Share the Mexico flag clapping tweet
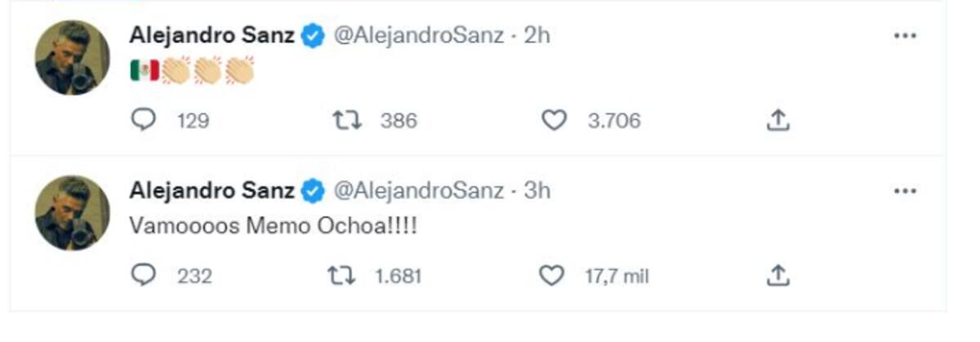980x342 pixels. [778, 121]
